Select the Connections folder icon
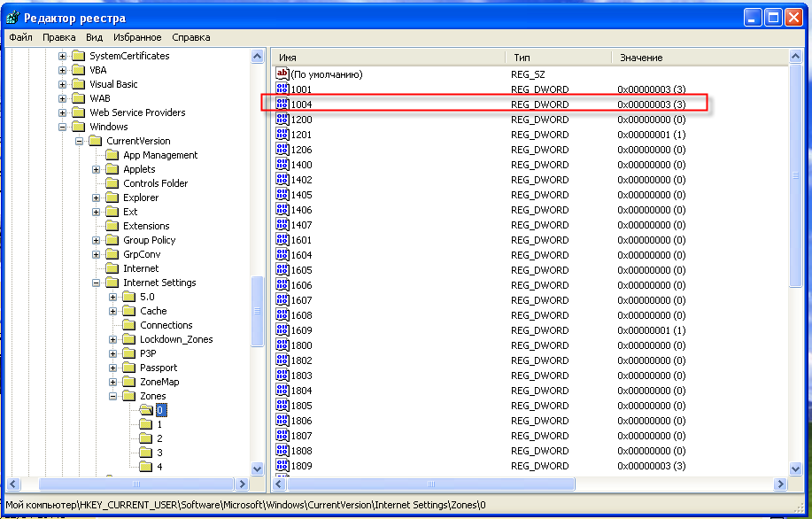The height and width of the screenshot is (519, 812). pos(129,325)
